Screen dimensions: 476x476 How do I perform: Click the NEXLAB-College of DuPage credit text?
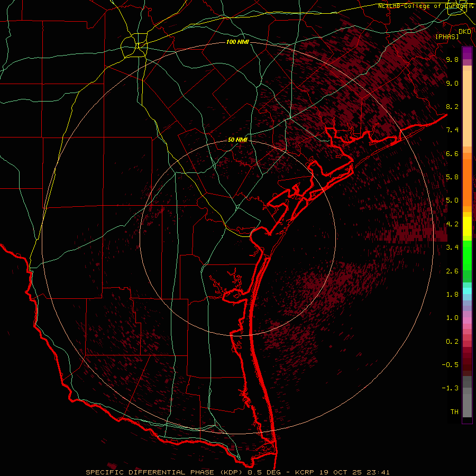point(425,6)
